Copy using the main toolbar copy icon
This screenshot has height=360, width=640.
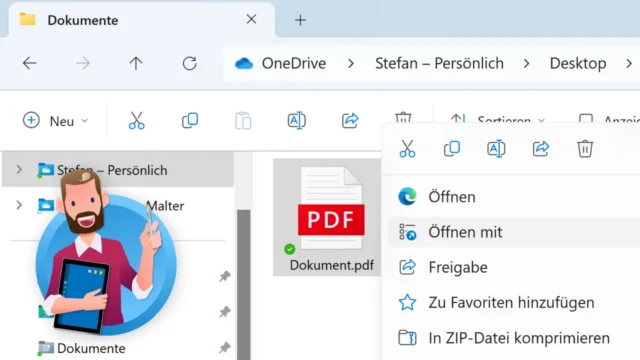(190, 120)
